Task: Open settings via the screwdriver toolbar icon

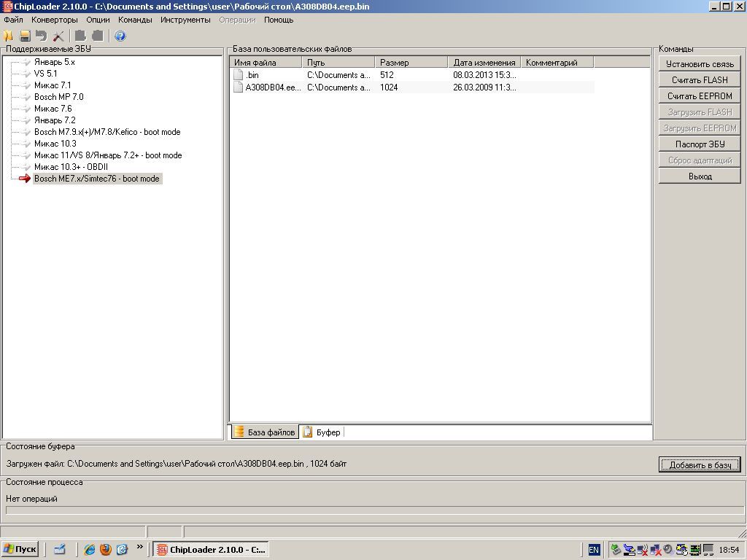Action: coord(58,36)
